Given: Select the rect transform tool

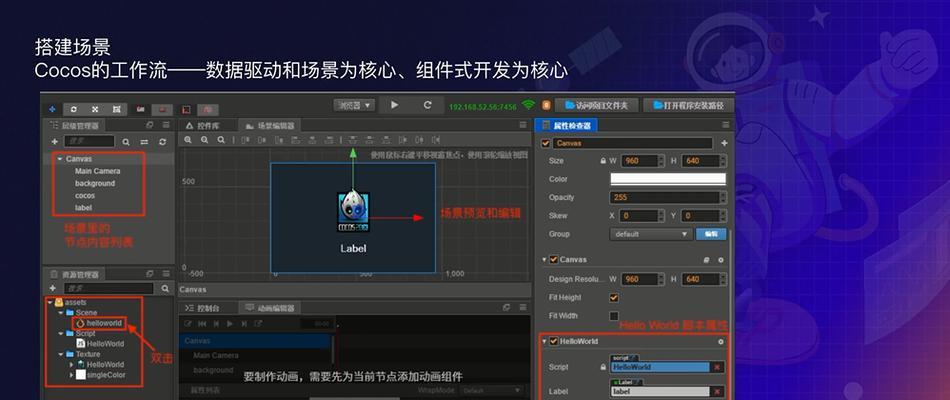Looking at the screenshot, I should click(116, 109).
